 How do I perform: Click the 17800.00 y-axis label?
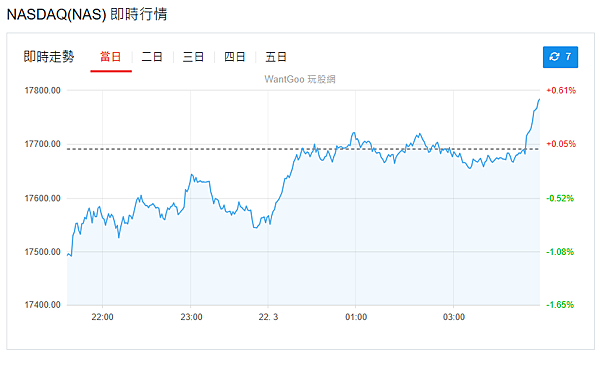pos(42,91)
